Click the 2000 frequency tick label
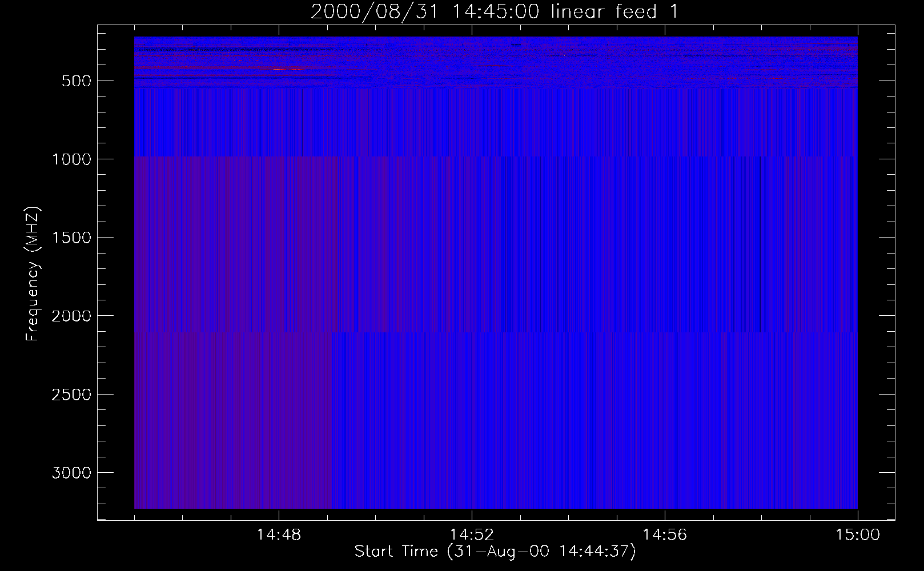 point(71,316)
